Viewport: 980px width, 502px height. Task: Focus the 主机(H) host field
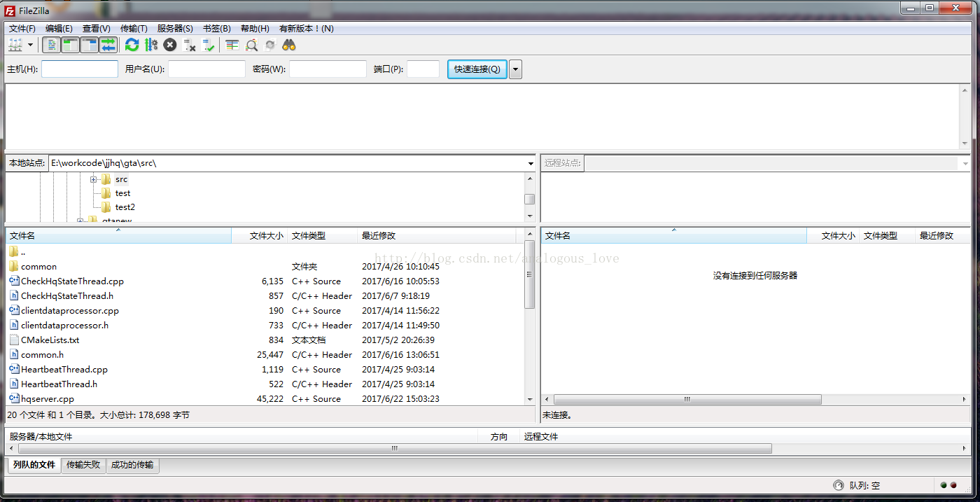click(80, 69)
